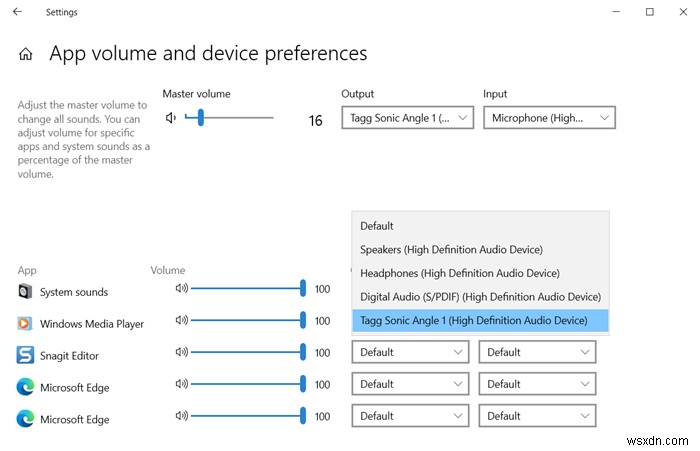
Task: Open Snagit Editor's input device dropdown
Action: point(537,352)
